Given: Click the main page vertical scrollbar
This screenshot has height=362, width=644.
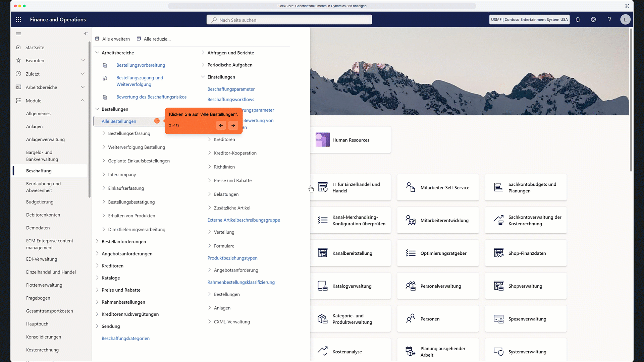Looking at the screenshot, I should coord(631,101).
